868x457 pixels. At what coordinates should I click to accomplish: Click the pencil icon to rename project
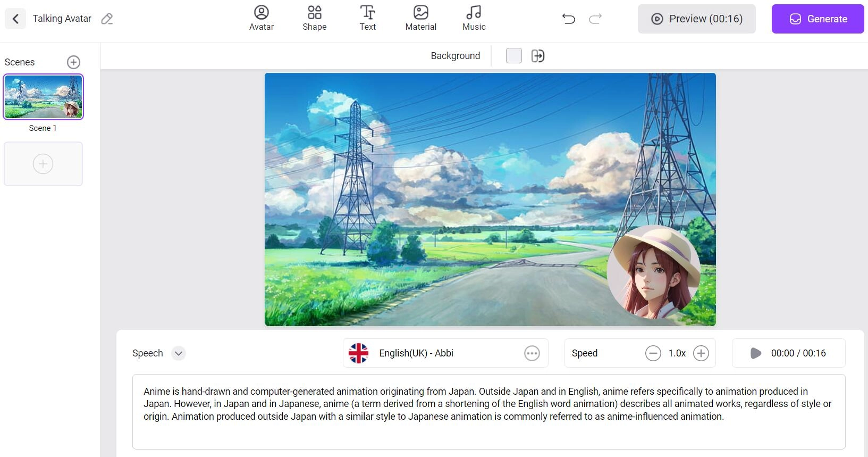tap(107, 19)
